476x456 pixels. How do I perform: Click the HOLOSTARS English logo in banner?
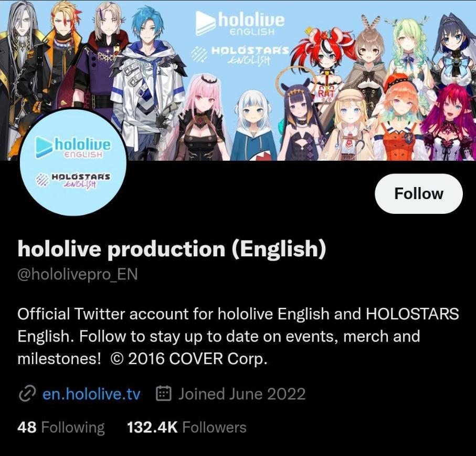coord(240,55)
